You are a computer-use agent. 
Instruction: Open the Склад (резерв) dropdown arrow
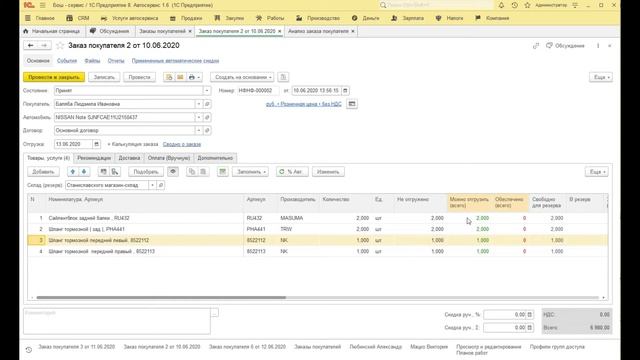152,185
